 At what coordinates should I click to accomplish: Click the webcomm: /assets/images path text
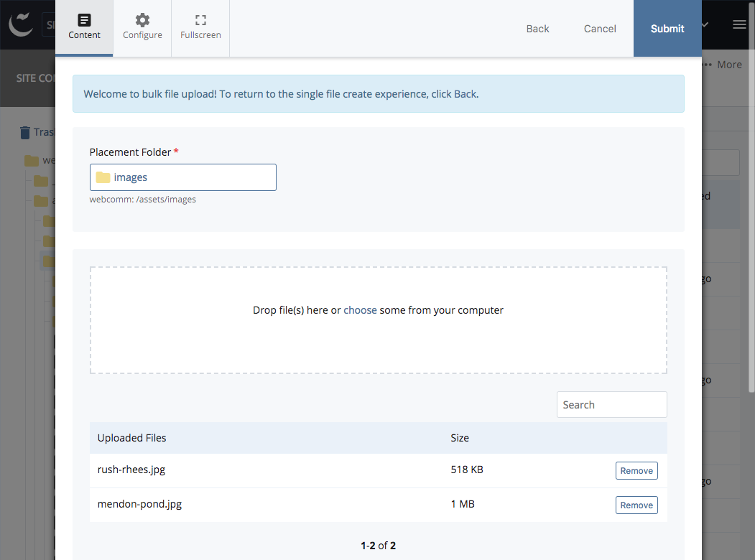142,199
